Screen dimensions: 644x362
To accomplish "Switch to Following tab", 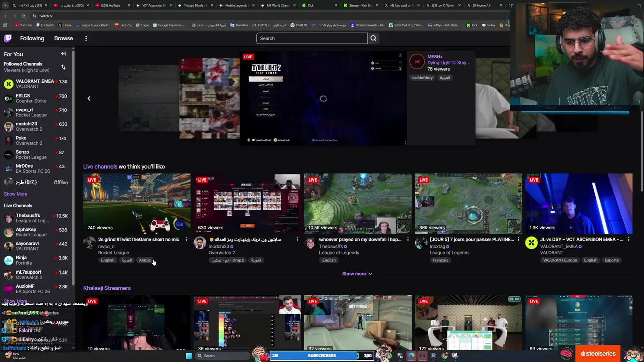I will [32, 38].
